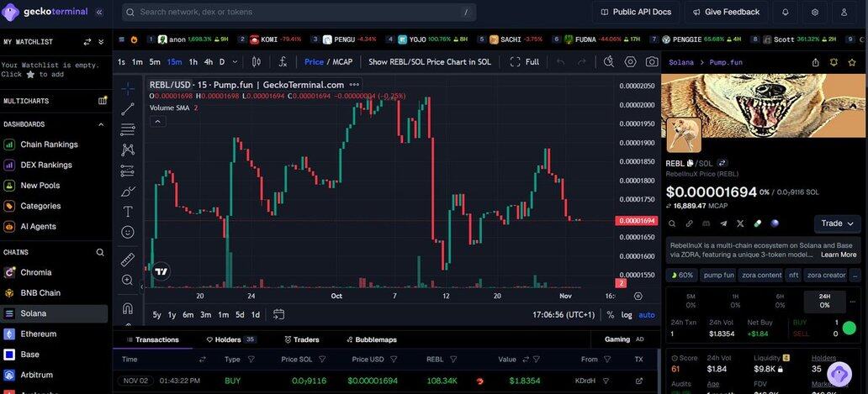Open the Trade dropdown
The height and width of the screenshot is (394, 868).
click(837, 223)
